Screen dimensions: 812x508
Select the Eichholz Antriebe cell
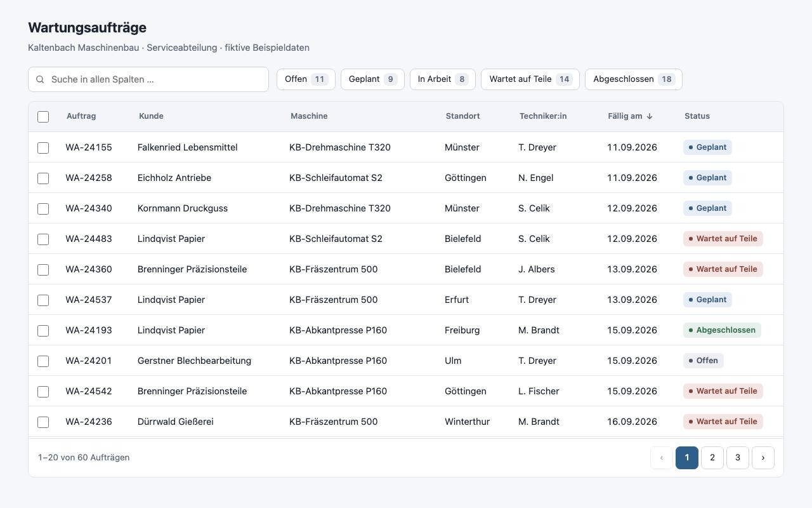pos(174,178)
